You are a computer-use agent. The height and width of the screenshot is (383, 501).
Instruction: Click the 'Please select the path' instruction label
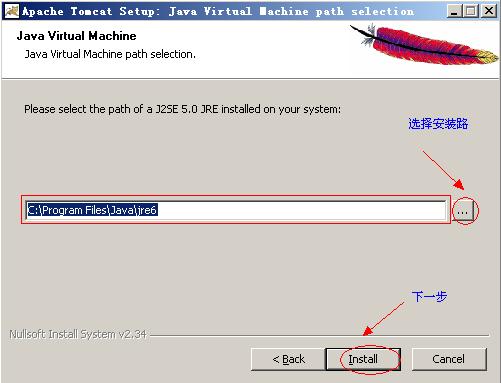pyautogui.click(x=182, y=109)
